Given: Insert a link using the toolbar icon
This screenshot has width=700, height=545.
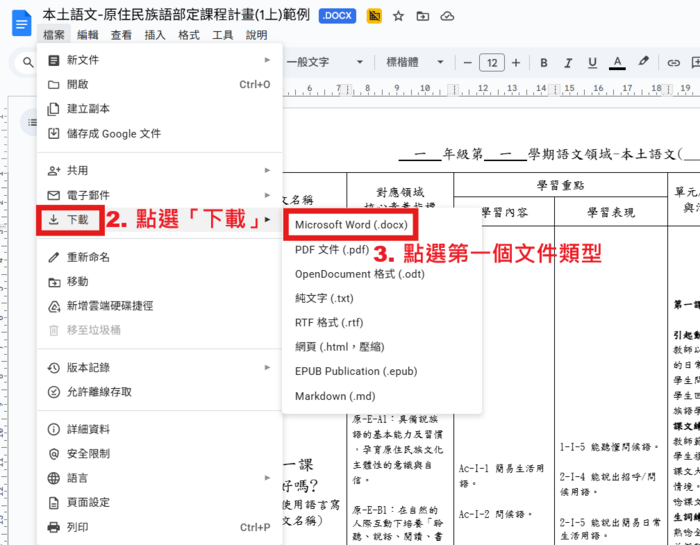Looking at the screenshot, I should point(674,63).
